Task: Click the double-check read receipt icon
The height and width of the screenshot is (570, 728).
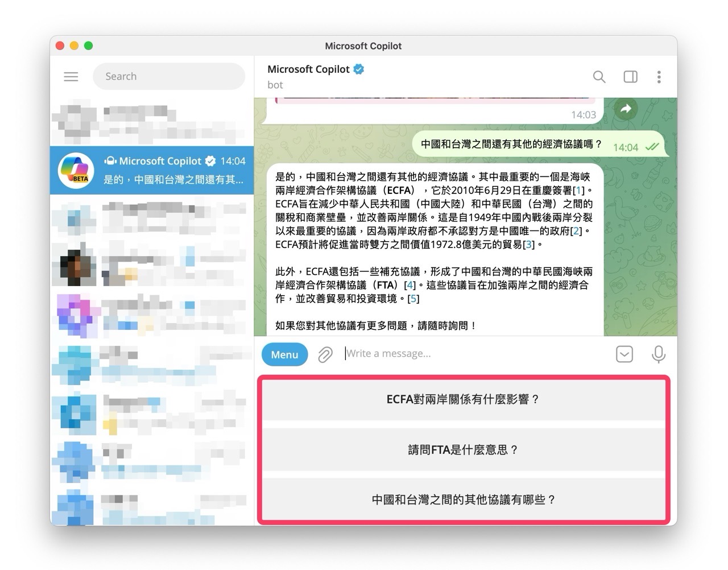Action: [x=653, y=147]
